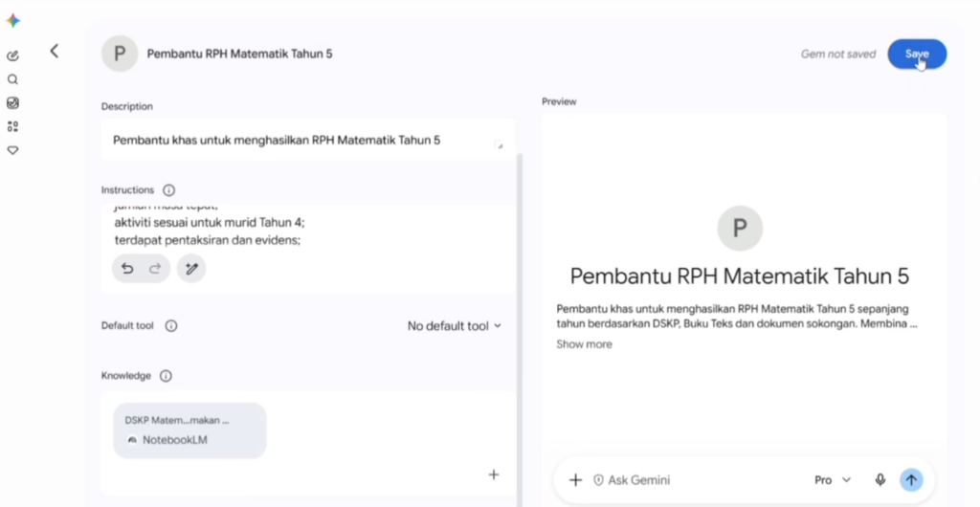Click the Preview label
Image resolution: width=980 pixels, height=507 pixels.
[x=559, y=101]
